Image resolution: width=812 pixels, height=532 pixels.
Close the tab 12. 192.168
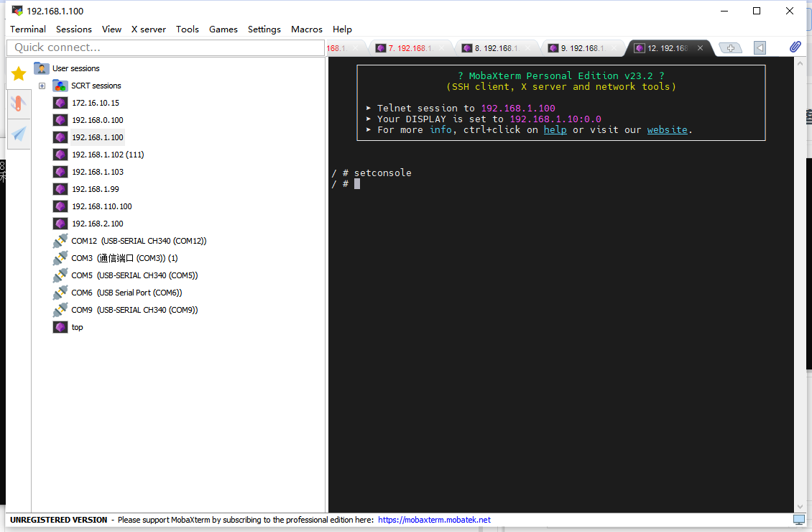(x=700, y=47)
